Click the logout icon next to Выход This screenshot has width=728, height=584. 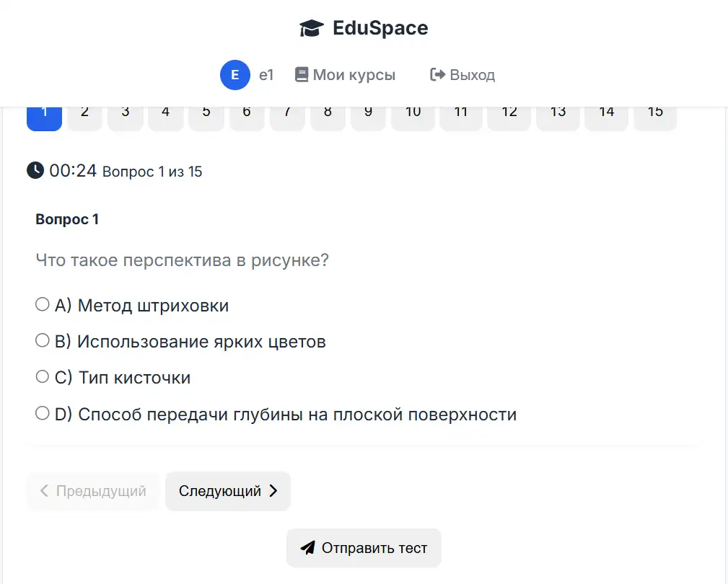[x=437, y=74]
